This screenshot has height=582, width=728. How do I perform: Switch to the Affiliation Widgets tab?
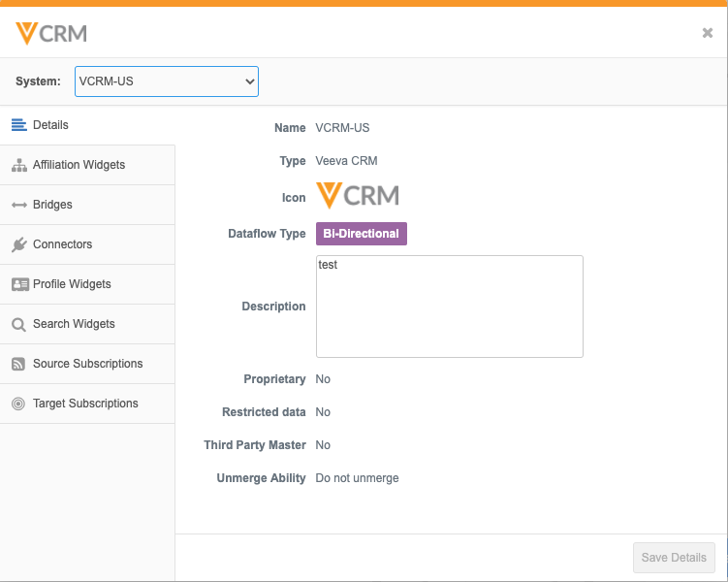coord(79,165)
